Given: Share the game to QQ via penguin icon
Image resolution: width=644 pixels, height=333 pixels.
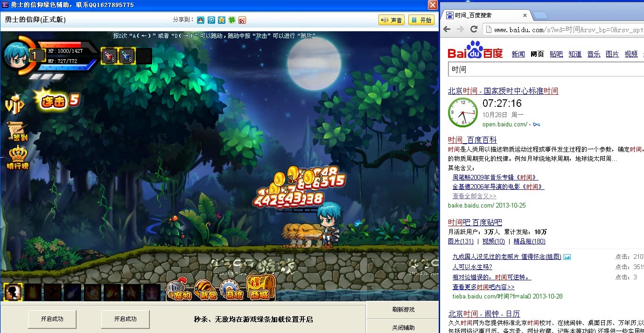Looking at the screenshot, I should point(201,20).
